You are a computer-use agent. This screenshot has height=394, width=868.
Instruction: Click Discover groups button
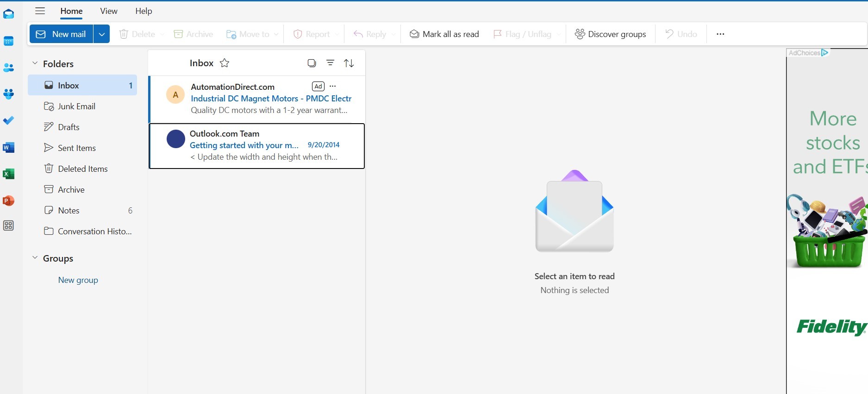(610, 34)
